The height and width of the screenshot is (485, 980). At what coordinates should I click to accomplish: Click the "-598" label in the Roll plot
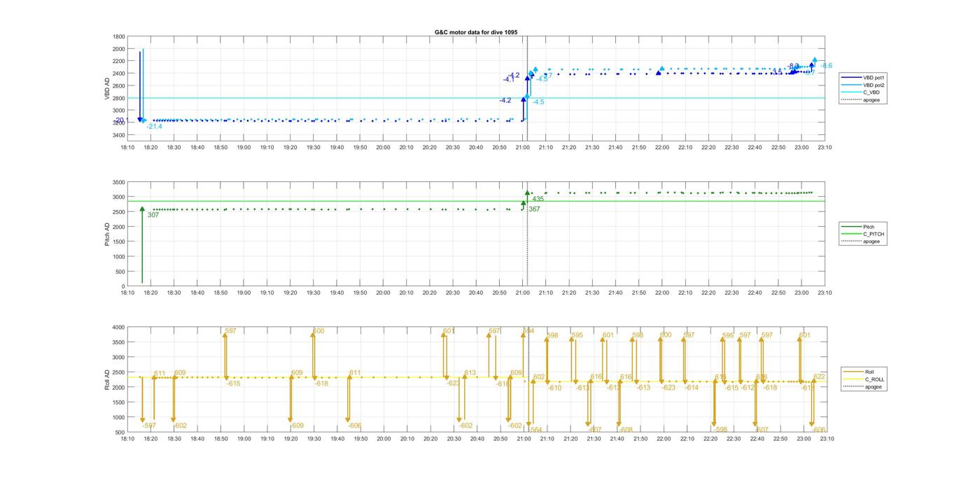tap(720, 430)
